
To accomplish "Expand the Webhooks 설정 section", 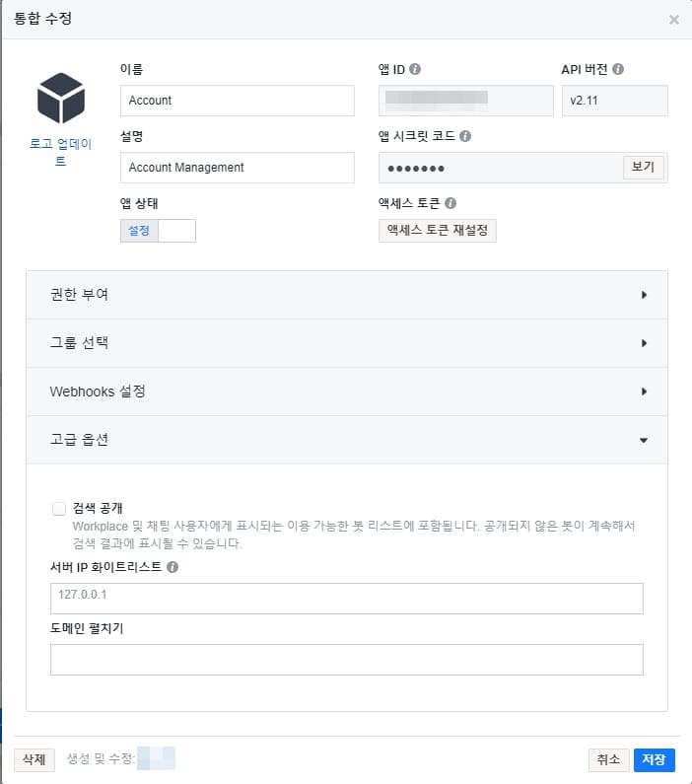I will (347, 392).
